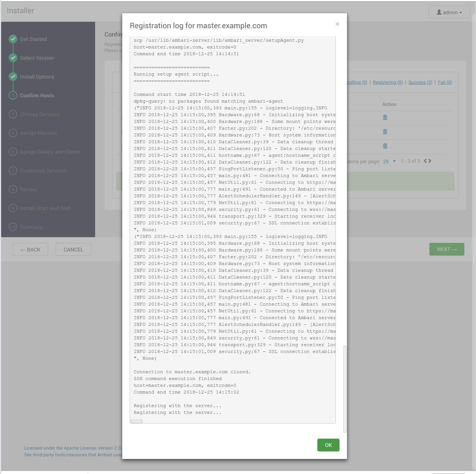Click the Select Version step checkmark icon
The image size is (476, 474).
tap(13, 58)
